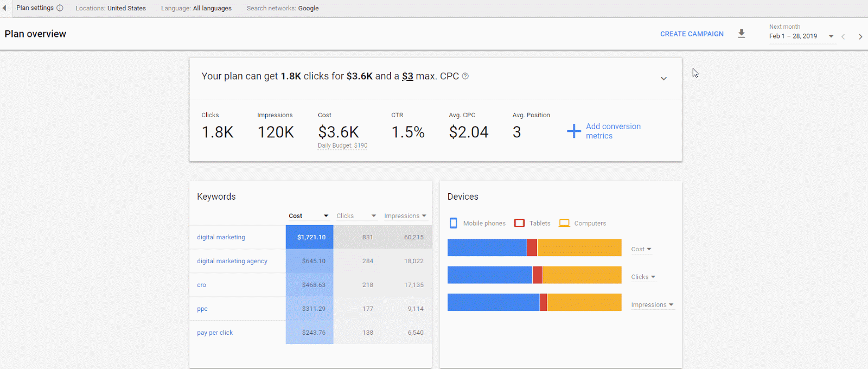Collapse the plan summary card
Screen dimensions: 868x369
pos(663,79)
